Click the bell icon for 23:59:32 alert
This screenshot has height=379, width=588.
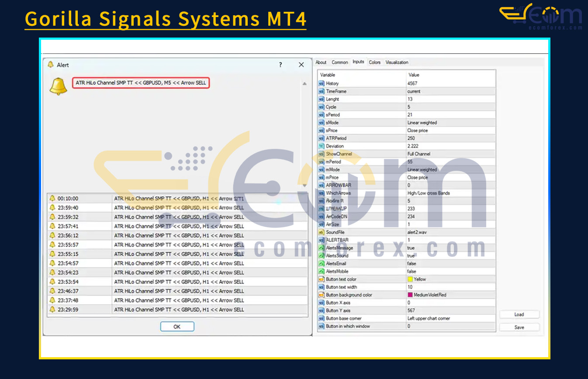coord(52,217)
